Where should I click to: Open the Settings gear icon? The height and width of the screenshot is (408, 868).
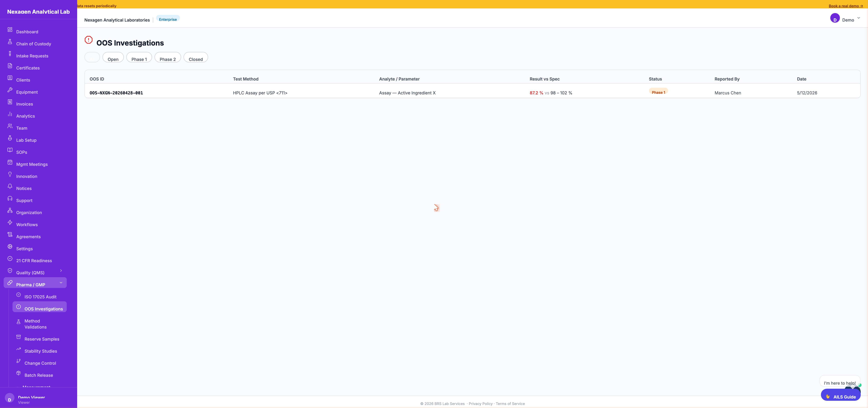pos(10,247)
